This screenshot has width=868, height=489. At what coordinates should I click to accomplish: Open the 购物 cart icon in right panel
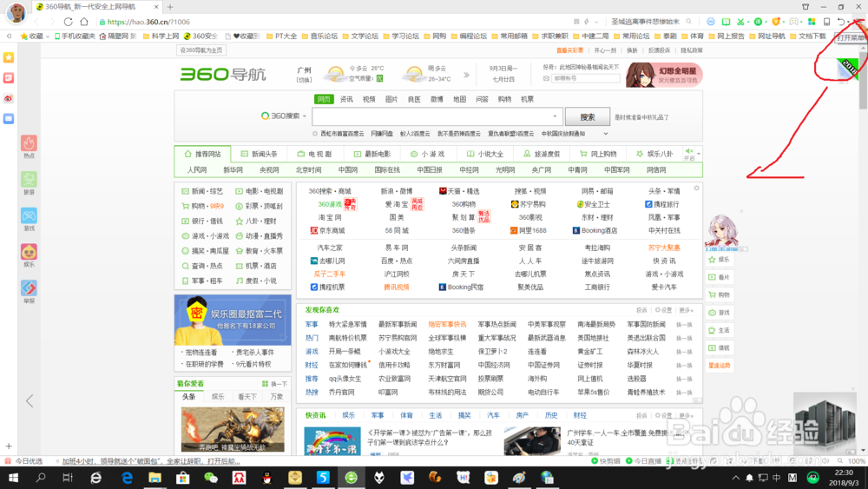click(720, 294)
